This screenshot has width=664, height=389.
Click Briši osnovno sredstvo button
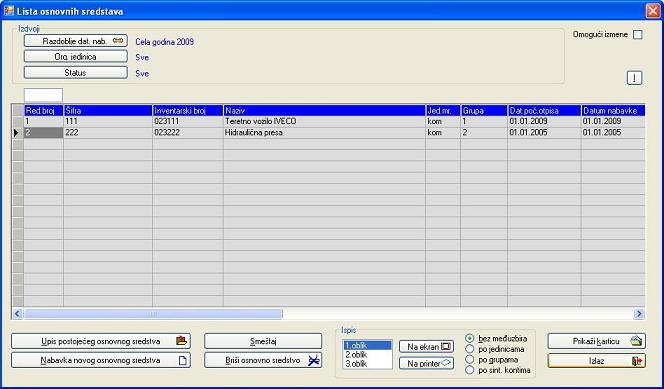coord(263,361)
